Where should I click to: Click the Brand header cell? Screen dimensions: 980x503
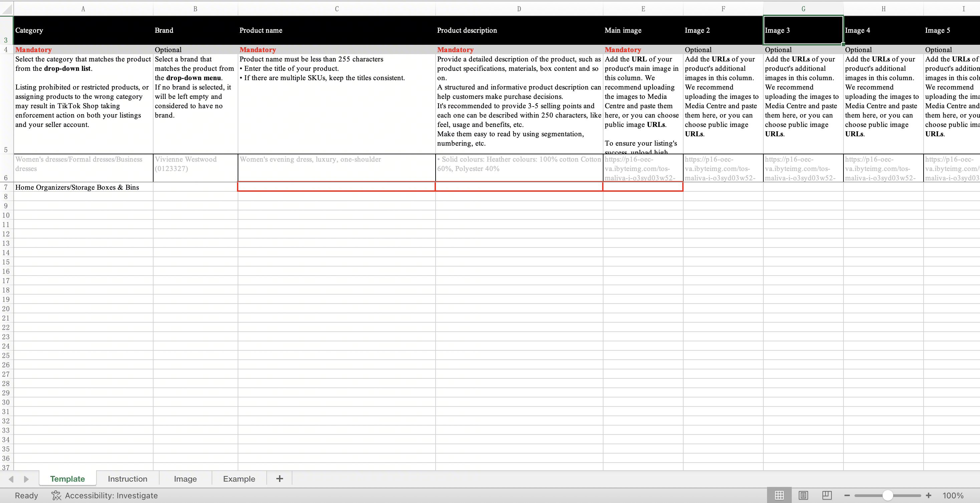[x=195, y=30]
